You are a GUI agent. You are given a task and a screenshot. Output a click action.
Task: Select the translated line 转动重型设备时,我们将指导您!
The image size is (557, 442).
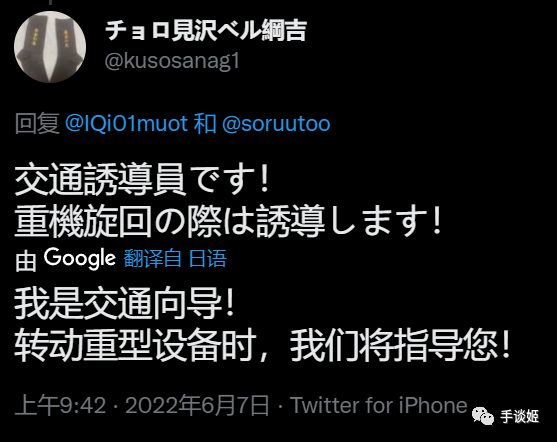[x=263, y=345]
